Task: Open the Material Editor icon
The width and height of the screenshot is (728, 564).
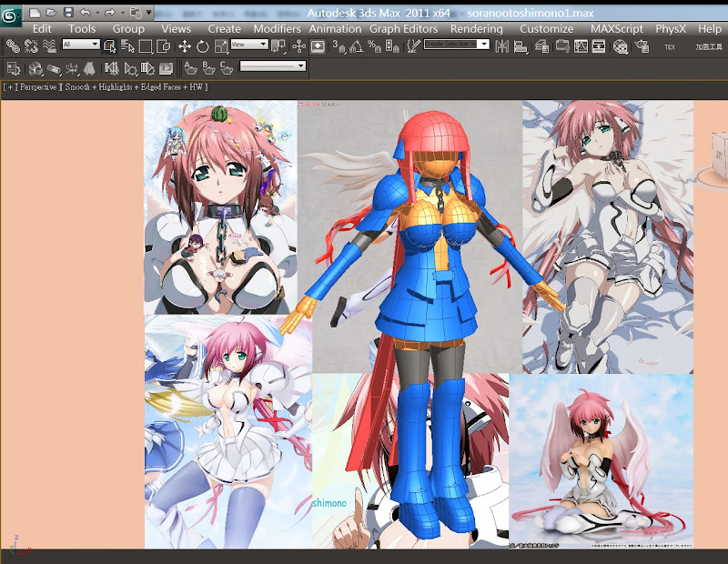Action: point(621,46)
